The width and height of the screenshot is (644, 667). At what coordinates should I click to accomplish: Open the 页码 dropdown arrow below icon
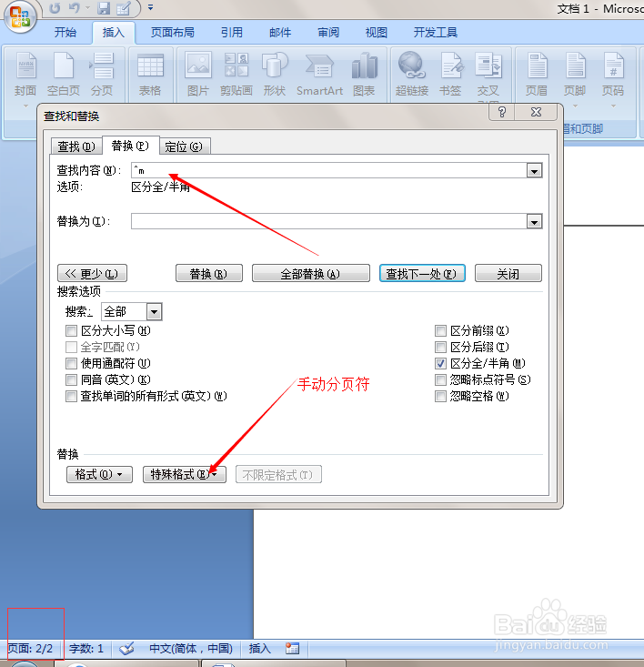point(613,106)
